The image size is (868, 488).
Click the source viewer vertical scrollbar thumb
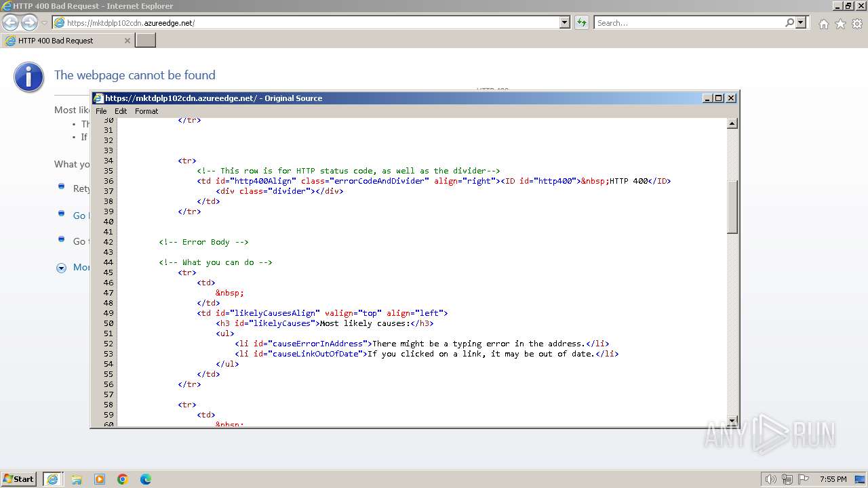(732, 207)
